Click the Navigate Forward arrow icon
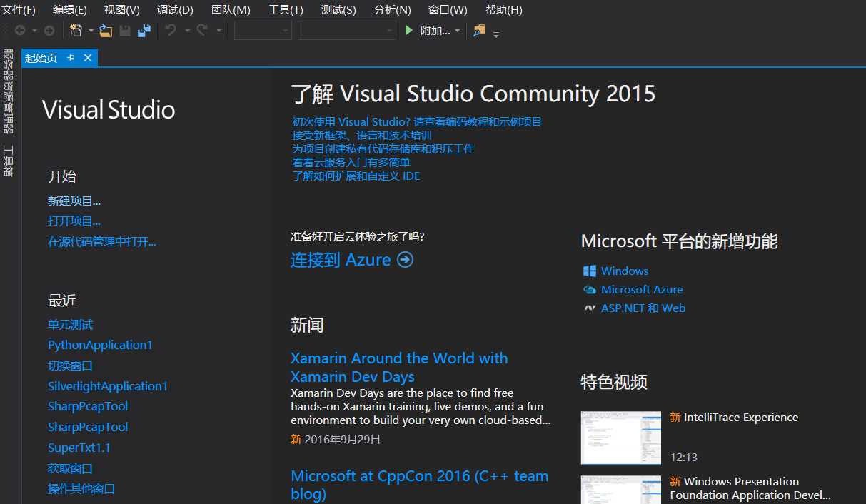866x504 pixels. pos(49,31)
